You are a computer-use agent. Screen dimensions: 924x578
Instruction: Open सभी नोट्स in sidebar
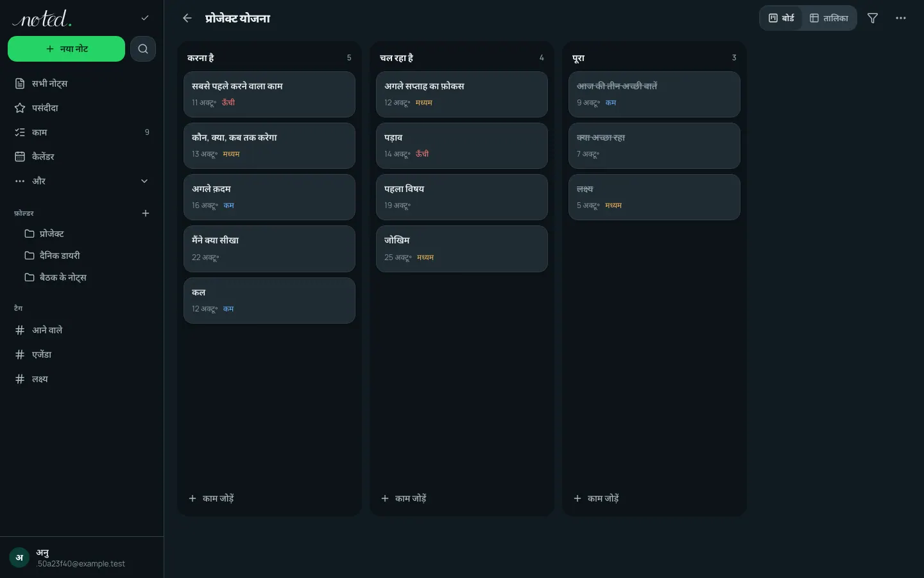pyautogui.click(x=81, y=83)
